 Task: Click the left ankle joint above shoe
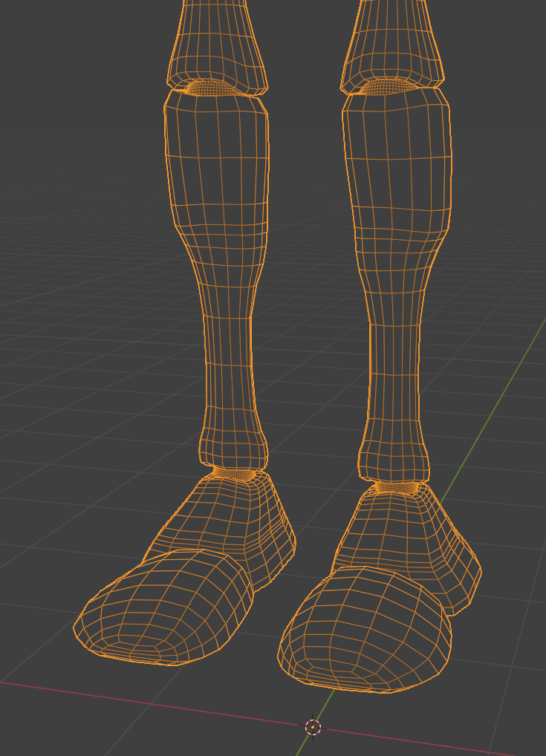(x=233, y=473)
